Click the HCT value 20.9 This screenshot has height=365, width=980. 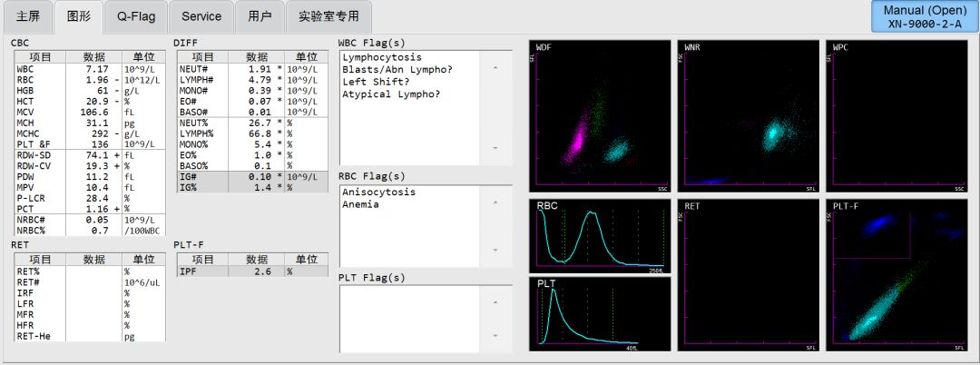pyautogui.click(x=98, y=102)
